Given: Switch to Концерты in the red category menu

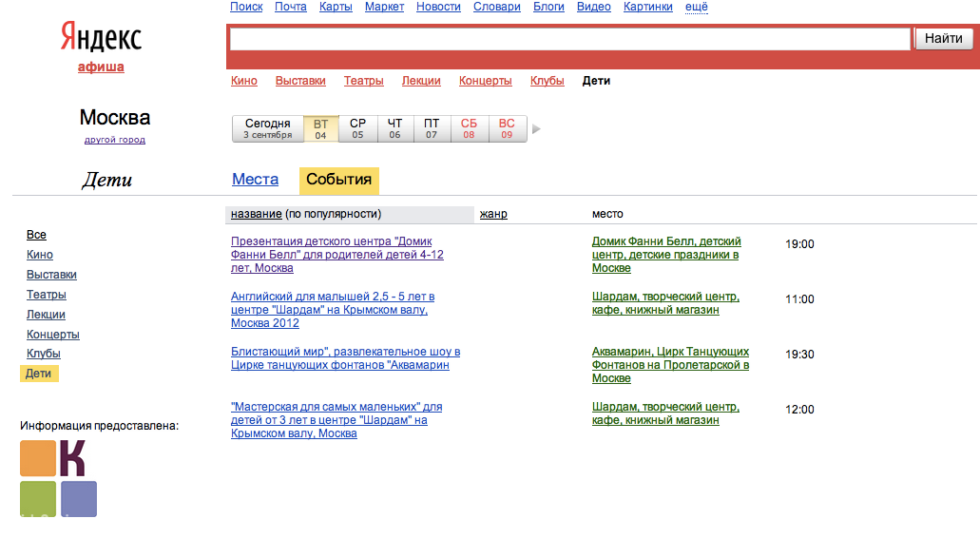Looking at the screenshot, I should click(x=485, y=81).
